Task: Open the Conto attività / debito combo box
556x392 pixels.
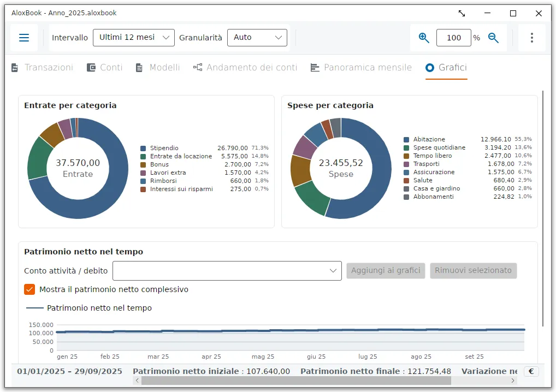Action: [227, 271]
